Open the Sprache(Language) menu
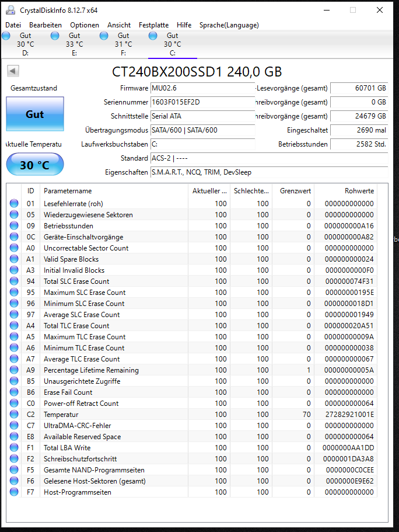Screen dimensions: 399x532 point(229,25)
